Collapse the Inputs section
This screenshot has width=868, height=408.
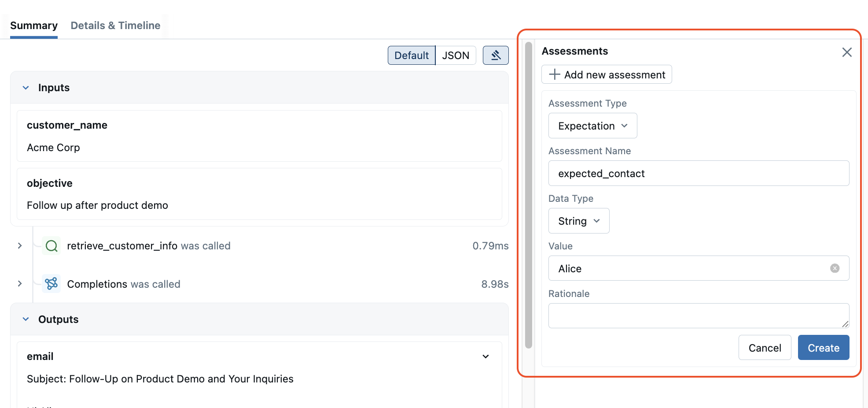point(25,87)
